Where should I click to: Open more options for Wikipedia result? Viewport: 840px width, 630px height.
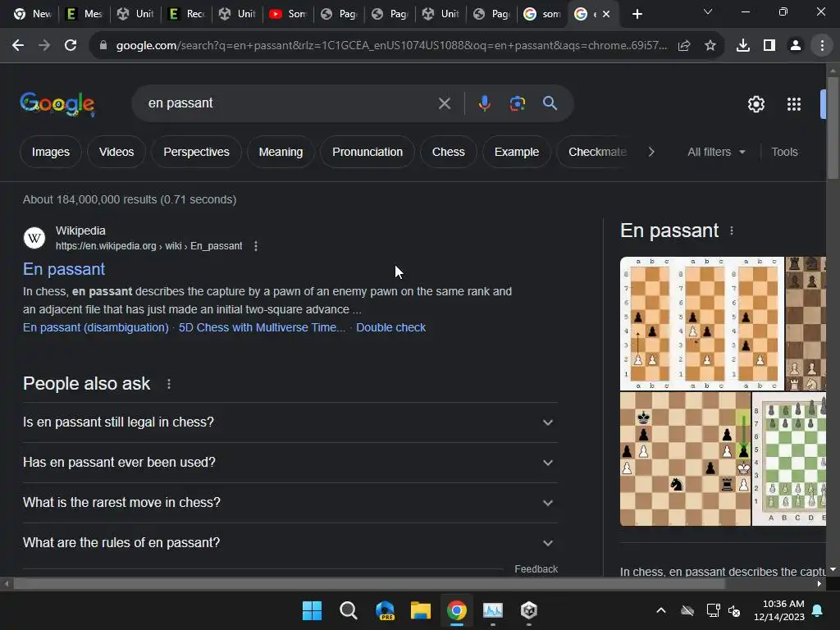[x=256, y=246]
